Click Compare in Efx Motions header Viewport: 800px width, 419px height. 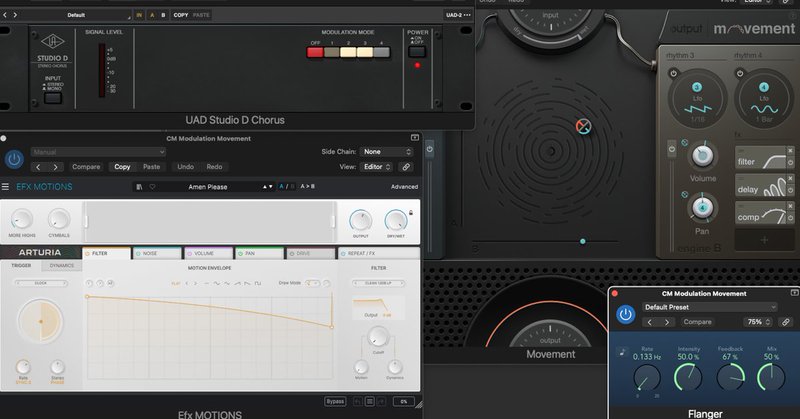pyautogui.click(x=86, y=167)
